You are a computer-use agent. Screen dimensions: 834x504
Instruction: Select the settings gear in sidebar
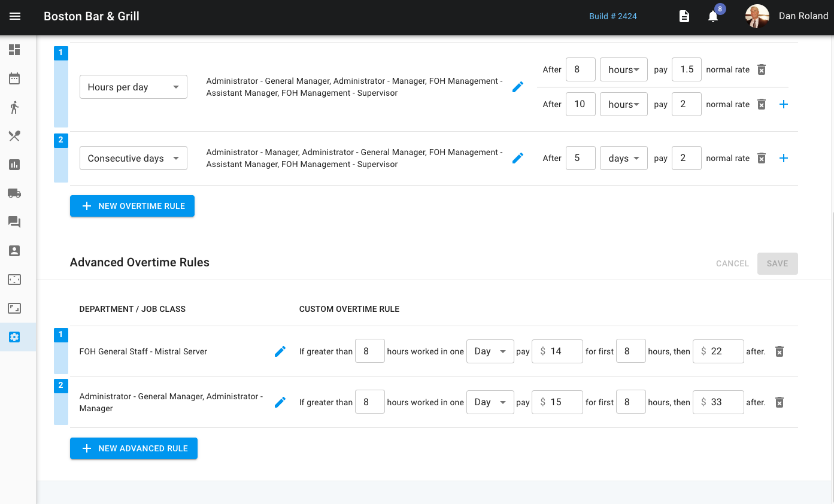(x=14, y=337)
